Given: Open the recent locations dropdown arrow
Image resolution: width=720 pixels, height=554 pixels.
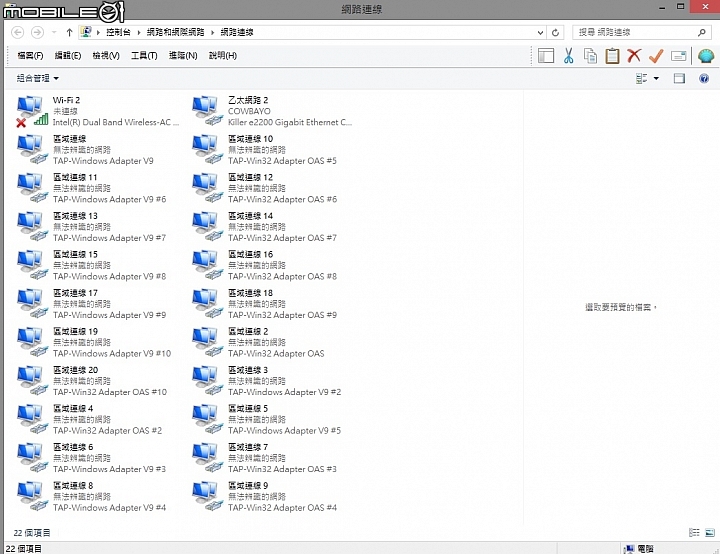Looking at the screenshot, I should (x=54, y=32).
